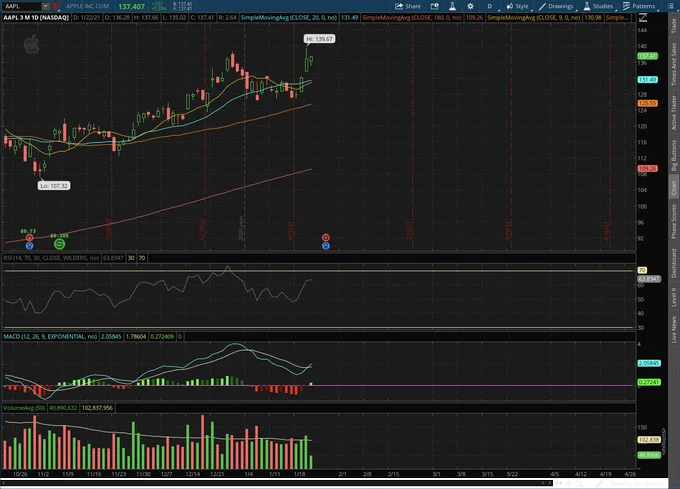680x489 pixels.
Task: Click the red 109.26 axis bubble
Action: click(x=647, y=168)
